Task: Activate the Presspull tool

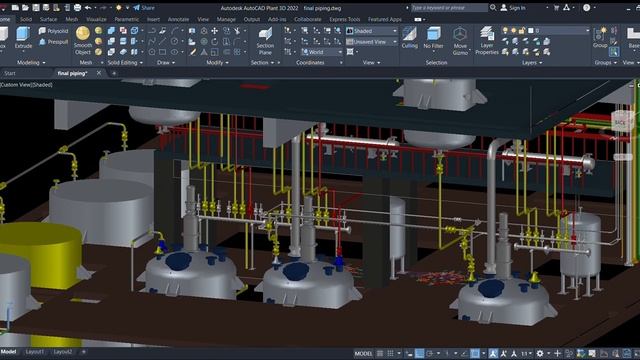Action: click(x=53, y=41)
